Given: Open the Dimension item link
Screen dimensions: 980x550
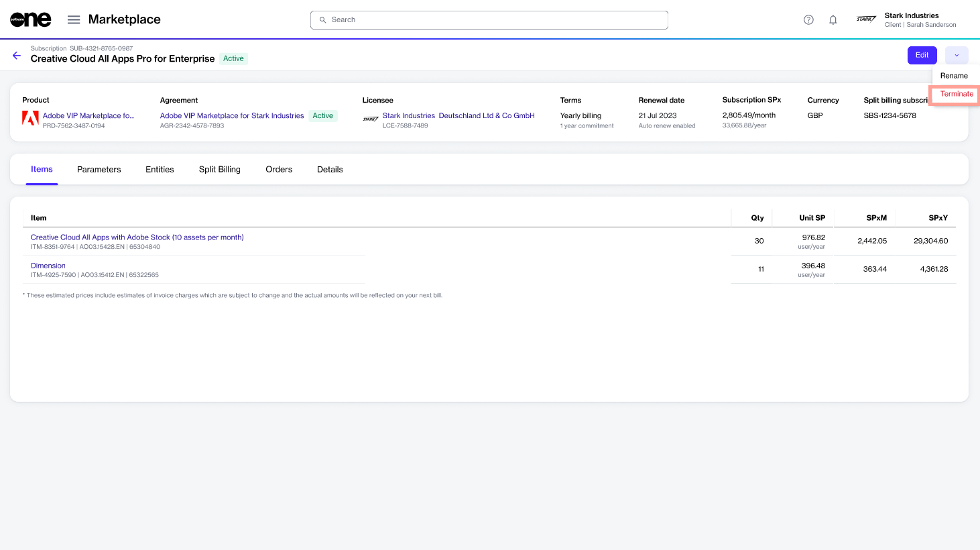Looking at the screenshot, I should point(48,266).
